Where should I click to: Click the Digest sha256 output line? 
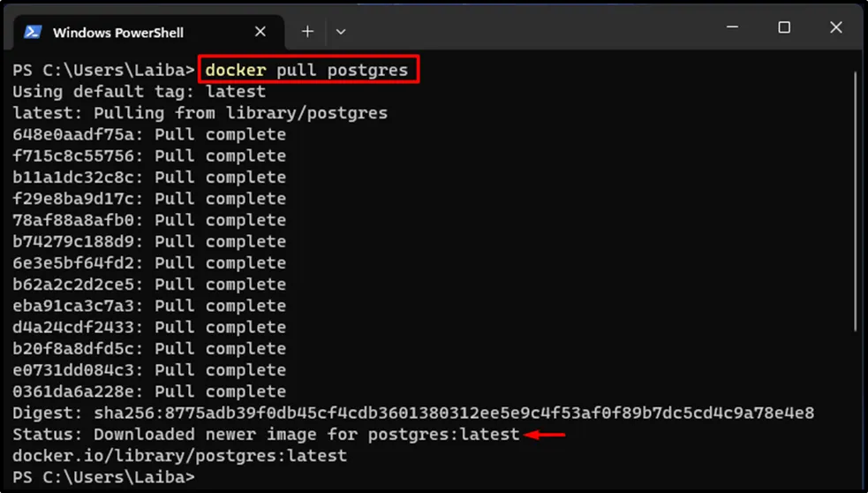412,413
